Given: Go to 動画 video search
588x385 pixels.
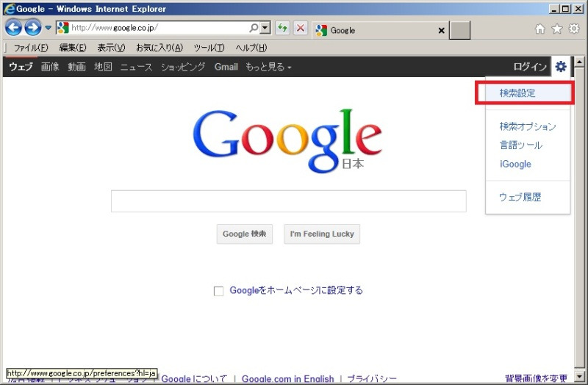Looking at the screenshot, I should 77,67.
